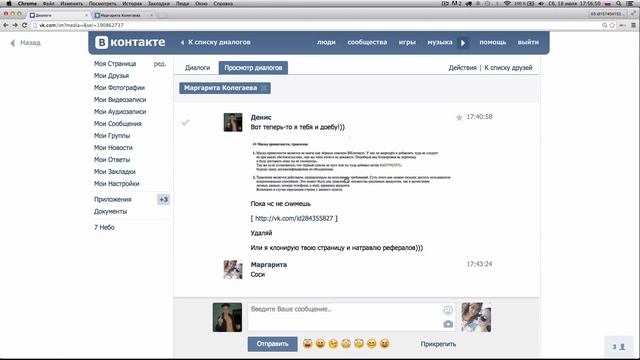640x360 pixels.
Task: Open Мои Группы in the sidebar
Action: click(112, 136)
